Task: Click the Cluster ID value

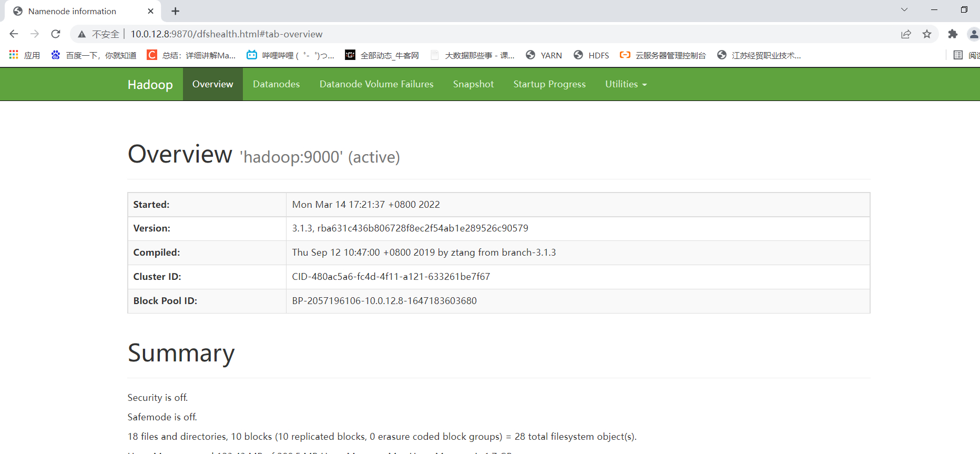Action: tap(391, 277)
